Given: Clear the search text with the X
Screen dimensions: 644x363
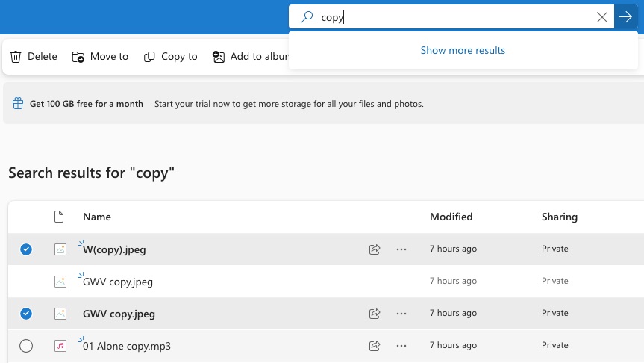Looking at the screenshot, I should pyautogui.click(x=602, y=17).
